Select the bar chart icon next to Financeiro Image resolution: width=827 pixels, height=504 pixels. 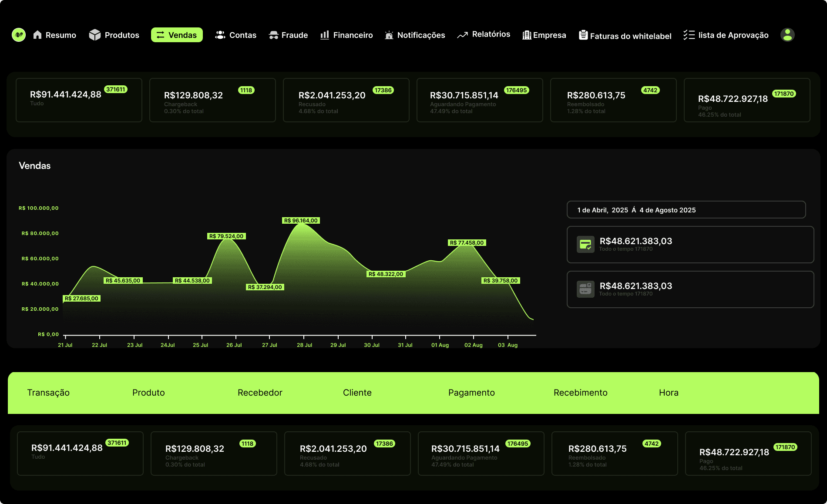click(324, 35)
